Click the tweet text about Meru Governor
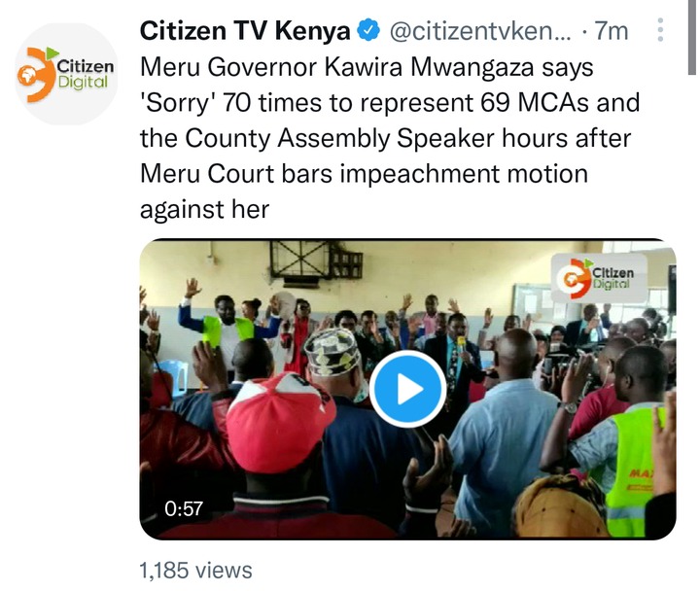The height and width of the screenshot is (591, 700). pos(390,138)
